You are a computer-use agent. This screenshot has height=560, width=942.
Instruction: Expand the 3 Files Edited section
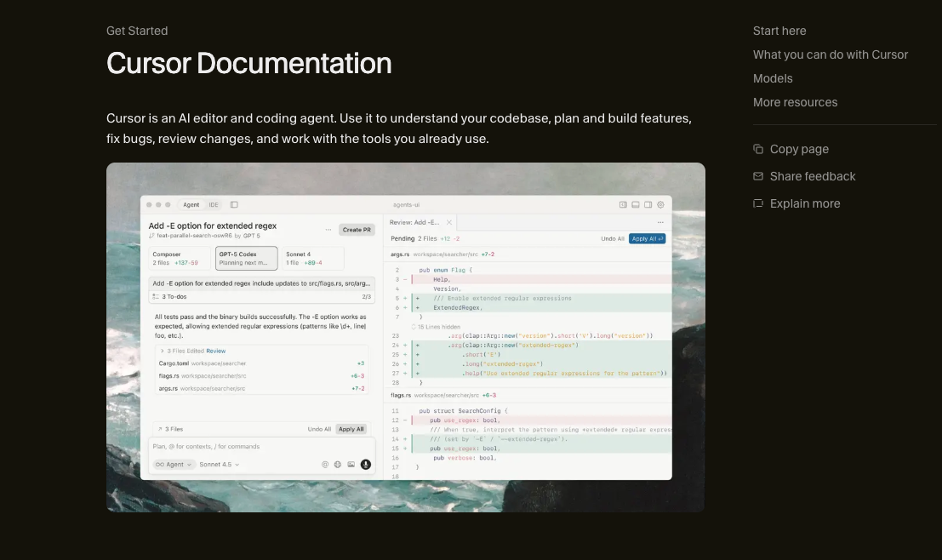(x=162, y=351)
